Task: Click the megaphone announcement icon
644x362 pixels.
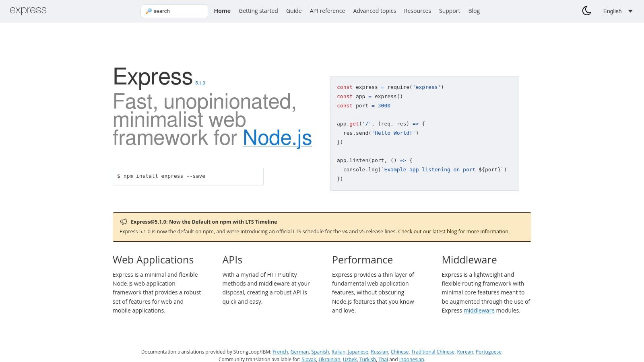Action: coord(124,222)
